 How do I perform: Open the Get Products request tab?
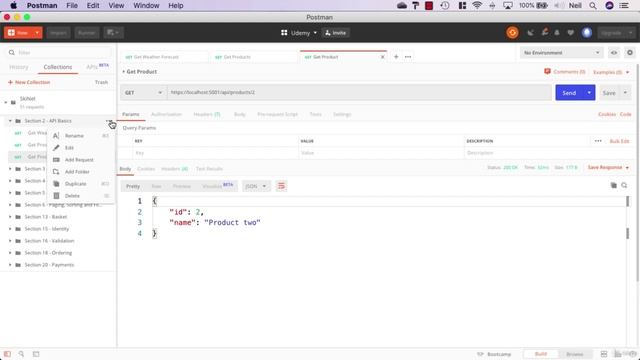pos(237,57)
